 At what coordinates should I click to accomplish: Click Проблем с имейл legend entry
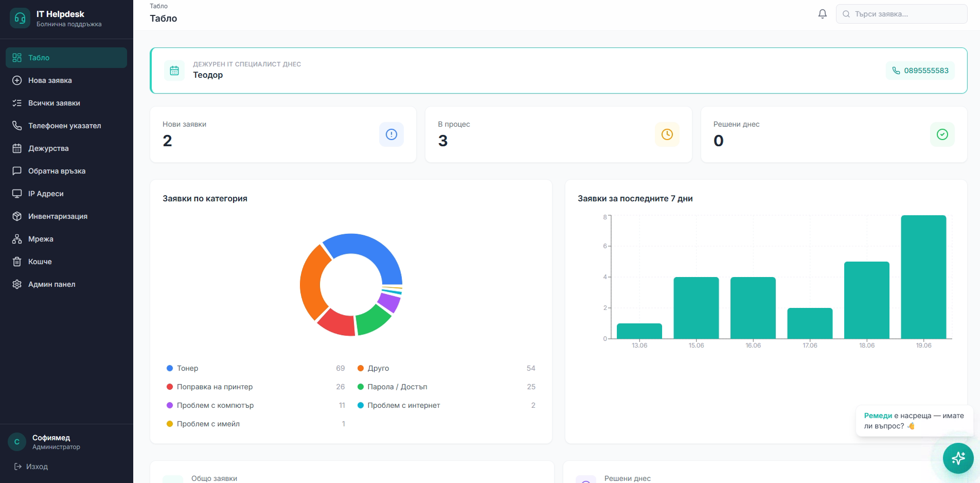(256, 424)
